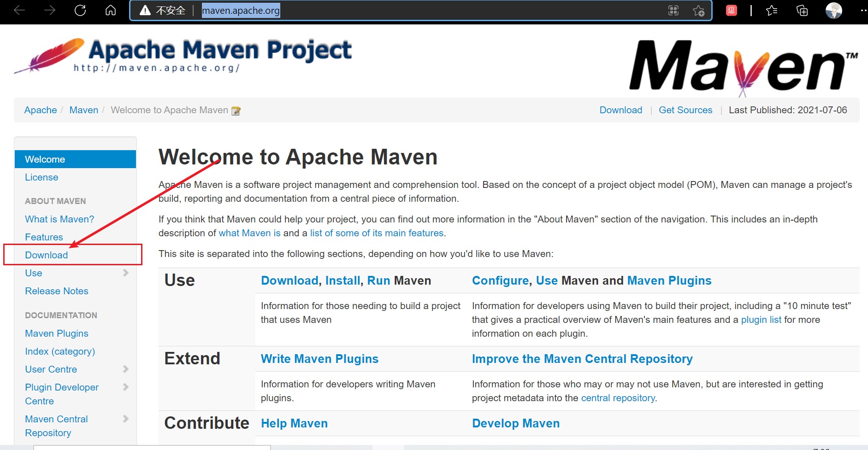
Task: Expand the Maven Central Repository chevron
Action: pyautogui.click(x=126, y=419)
